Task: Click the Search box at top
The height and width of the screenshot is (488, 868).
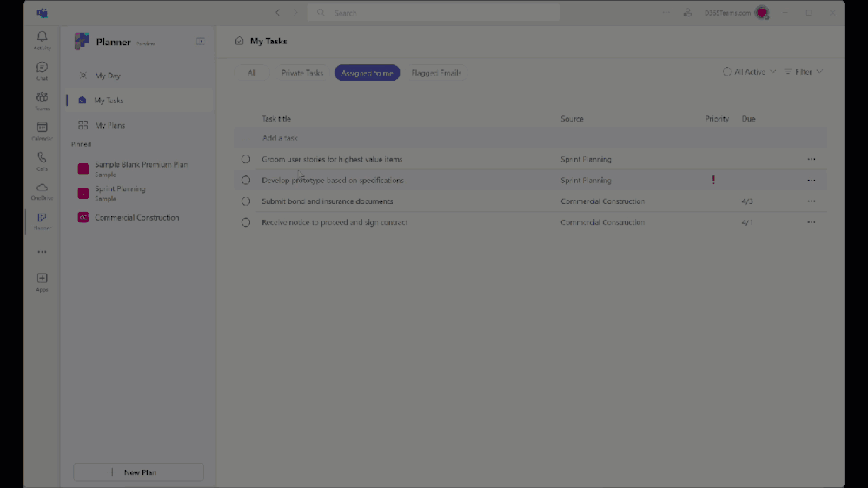Action: (434, 13)
